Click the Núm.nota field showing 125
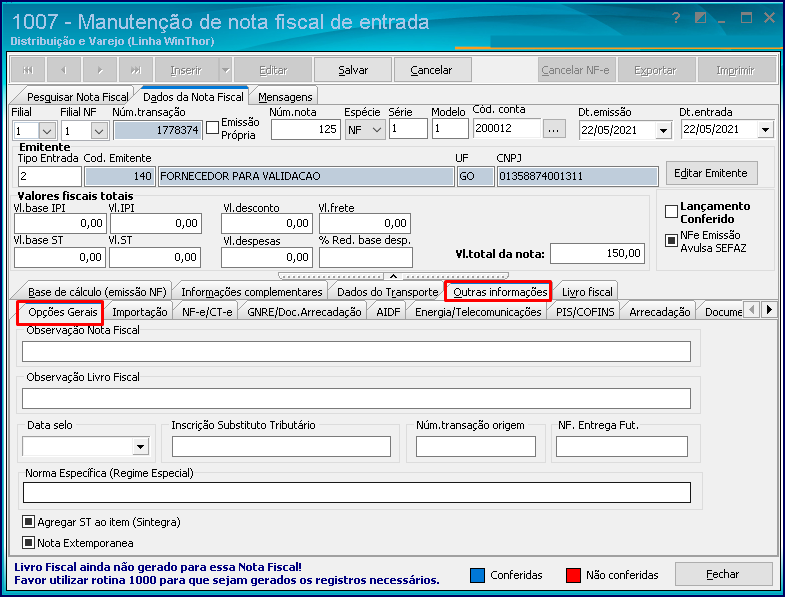Viewport: 785px width, 597px height. coord(306,129)
